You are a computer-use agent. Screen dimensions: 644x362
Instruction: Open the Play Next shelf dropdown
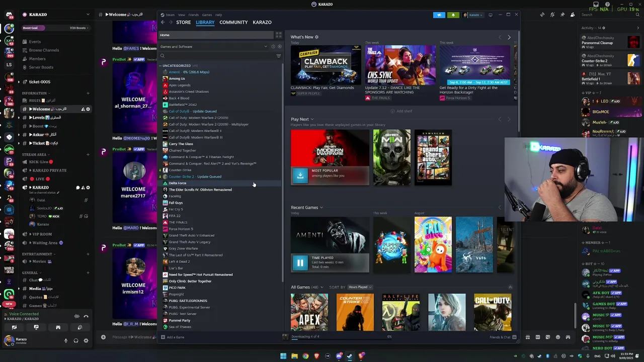tap(312, 119)
